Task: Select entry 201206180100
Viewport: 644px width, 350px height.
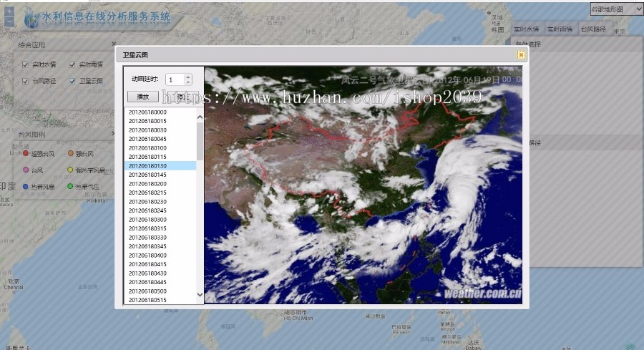Action: pos(160,148)
